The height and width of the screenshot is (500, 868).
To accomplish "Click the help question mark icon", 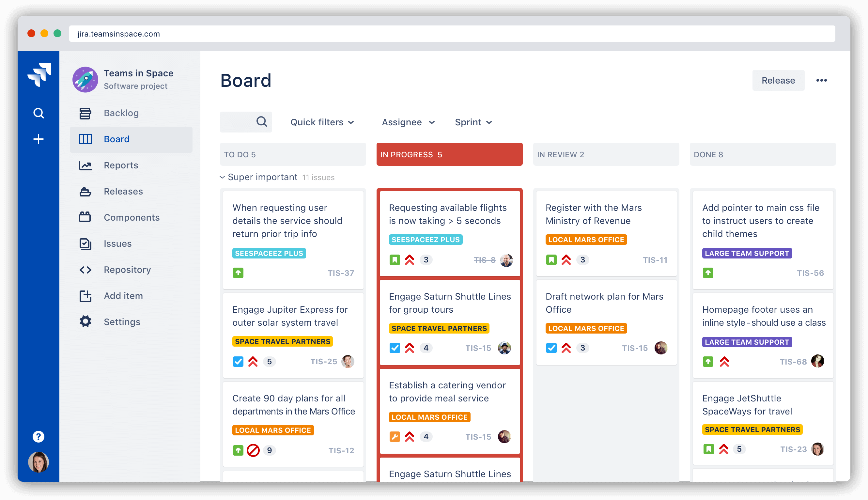I will (39, 436).
